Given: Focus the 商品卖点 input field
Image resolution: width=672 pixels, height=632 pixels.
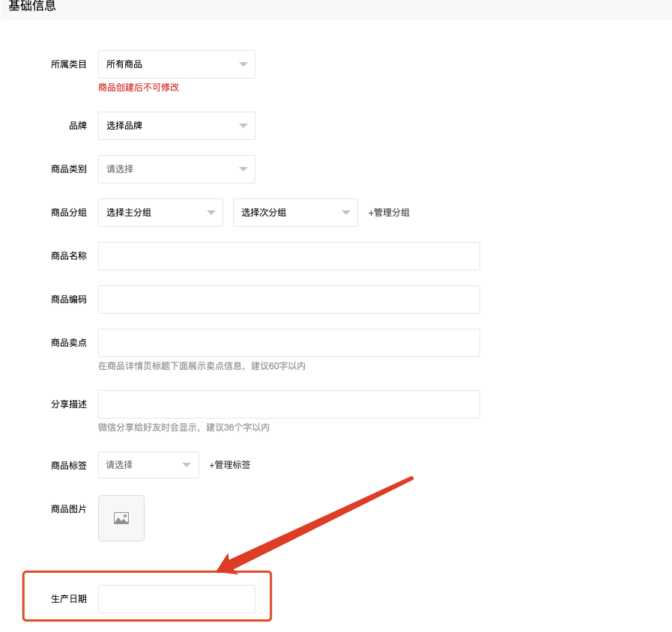Looking at the screenshot, I should 289,343.
